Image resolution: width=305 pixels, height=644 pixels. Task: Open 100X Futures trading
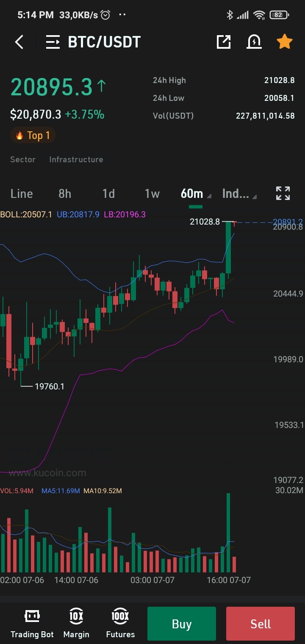click(x=120, y=623)
